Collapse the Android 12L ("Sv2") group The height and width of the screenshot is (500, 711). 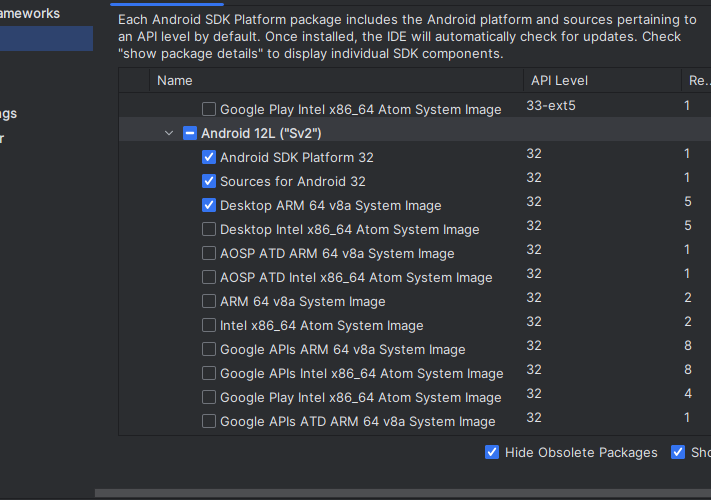[169, 133]
